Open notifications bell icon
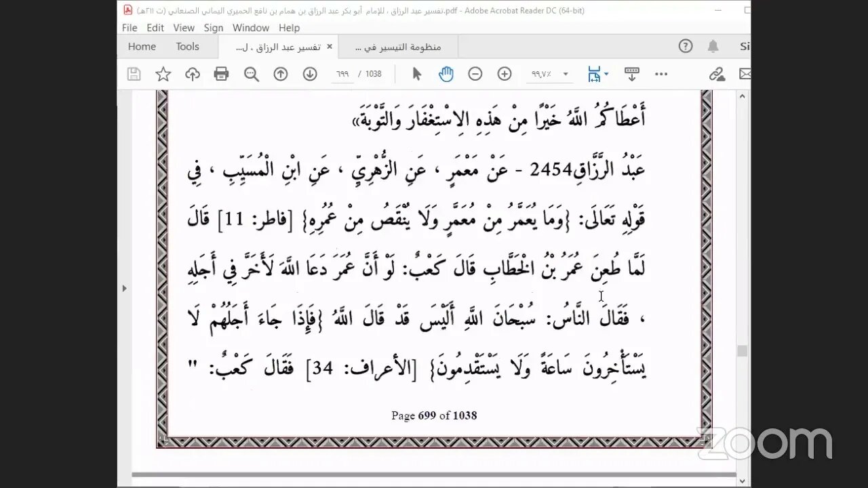The width and height of the screenshot is (868, 488). 713,47
